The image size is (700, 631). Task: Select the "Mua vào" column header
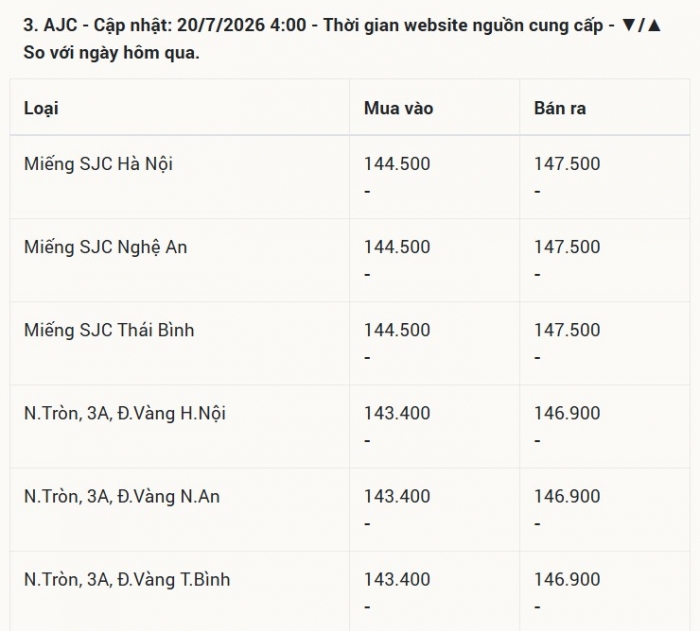398,109
